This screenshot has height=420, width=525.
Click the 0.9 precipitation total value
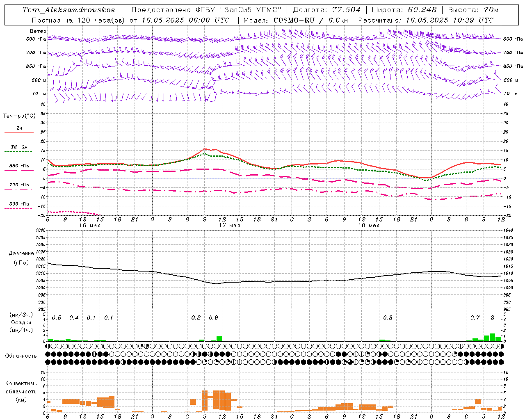click(x=213, y=318)
